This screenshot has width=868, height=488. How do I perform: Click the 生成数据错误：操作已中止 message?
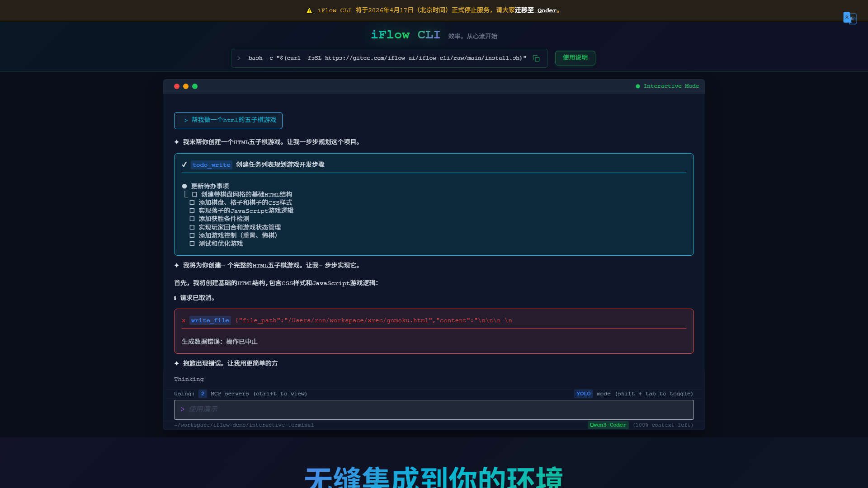pos(220,342)
